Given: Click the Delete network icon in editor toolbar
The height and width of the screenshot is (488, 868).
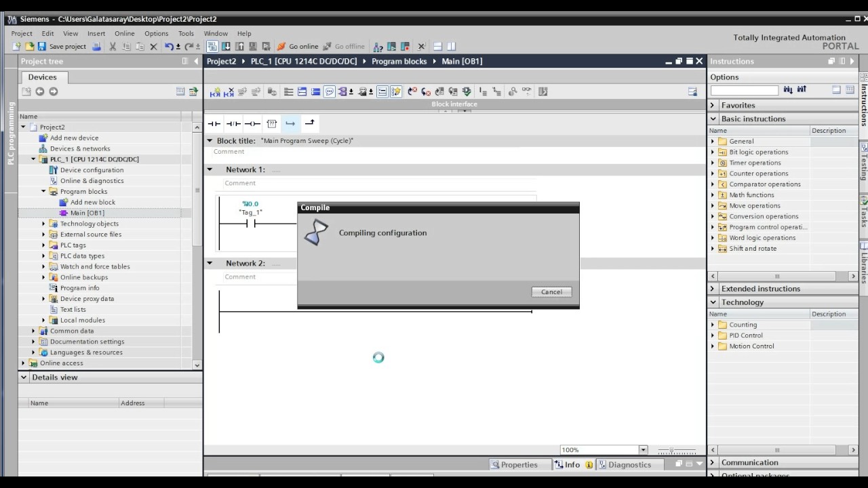Looking at the screenshot, I should [x=229, y=91].
